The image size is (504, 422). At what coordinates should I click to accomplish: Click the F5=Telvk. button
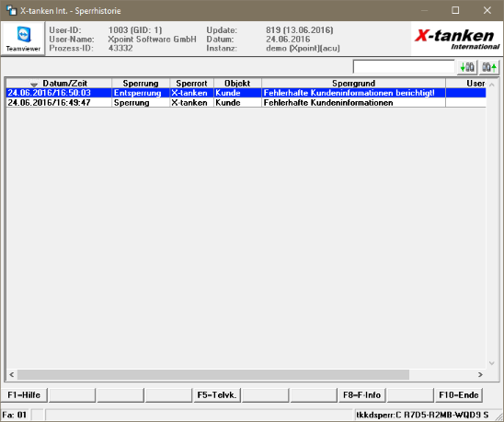pyautogui.click(x=217, y=395)
